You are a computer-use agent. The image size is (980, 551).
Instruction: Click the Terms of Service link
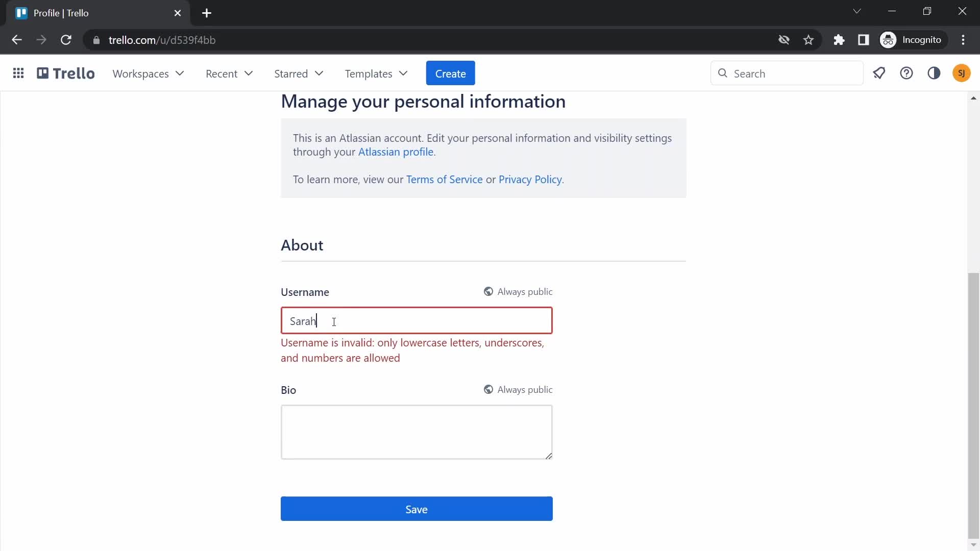tap(444, 179)
